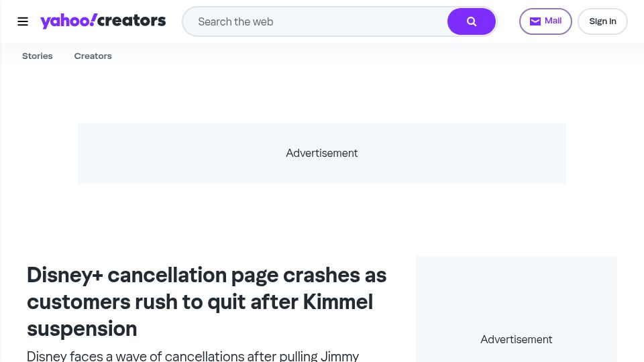Click the Yahoo Creators logo
Viewport: 644px width, 362px height.
point(103,21)
